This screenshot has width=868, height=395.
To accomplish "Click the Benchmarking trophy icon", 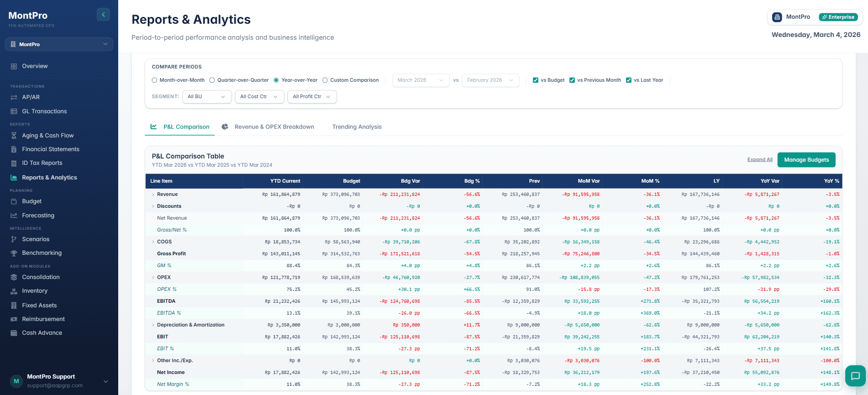I will 14,253.
